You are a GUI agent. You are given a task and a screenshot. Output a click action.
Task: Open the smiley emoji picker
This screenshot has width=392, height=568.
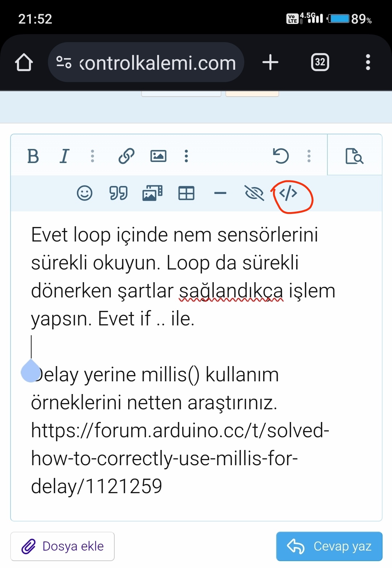pos(85,193)
